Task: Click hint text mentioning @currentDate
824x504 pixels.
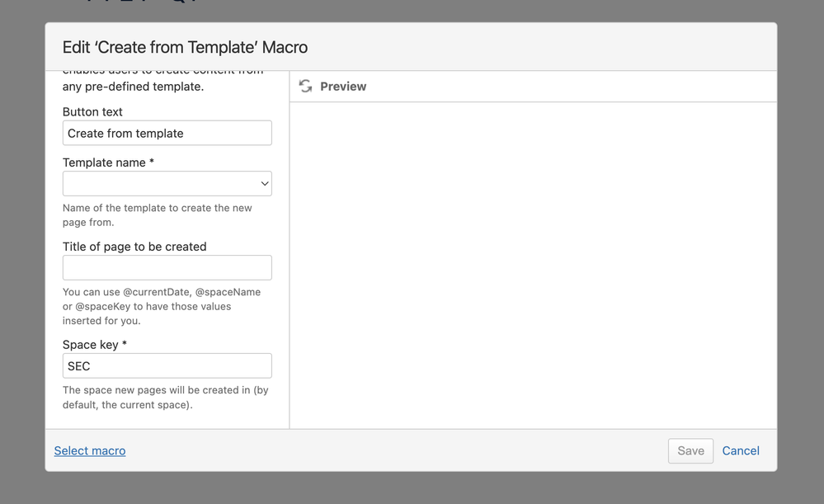Action: [x=162, y=306]
